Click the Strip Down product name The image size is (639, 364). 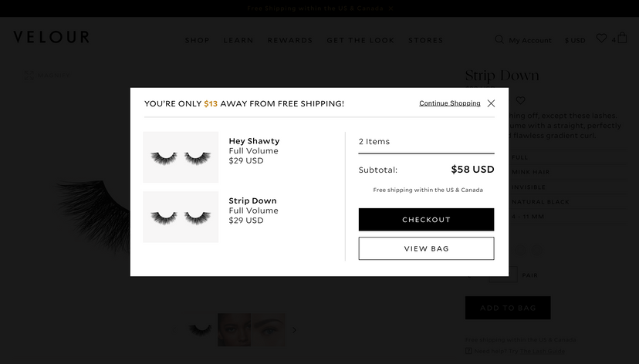click(x=252, y=201)
